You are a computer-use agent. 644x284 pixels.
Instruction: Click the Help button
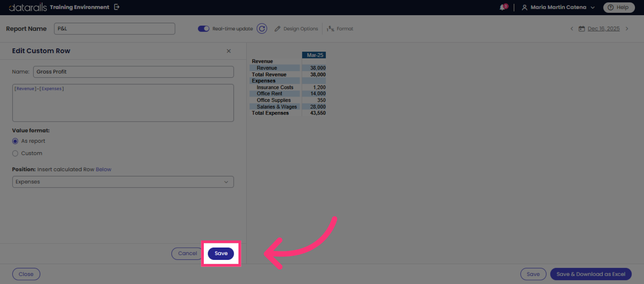(619, 7)
